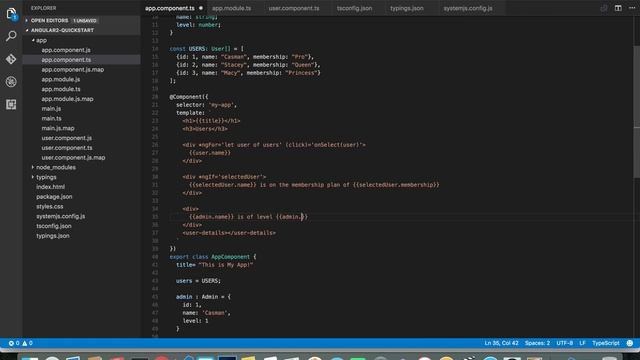Open user.component.ts in the explorer tree
640x360 pixels.
(x=67, y=148)
